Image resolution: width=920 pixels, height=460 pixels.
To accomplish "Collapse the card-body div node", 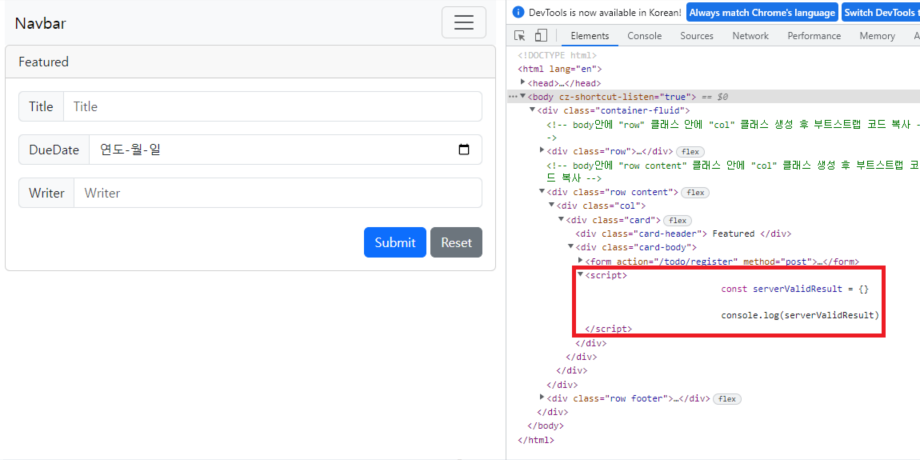I will pyautogui.click(x=570, y=247).
